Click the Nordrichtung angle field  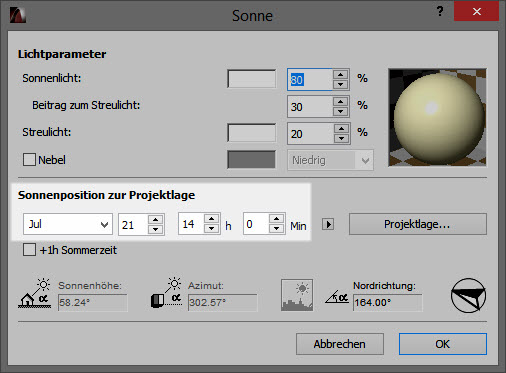click(388, 303)
